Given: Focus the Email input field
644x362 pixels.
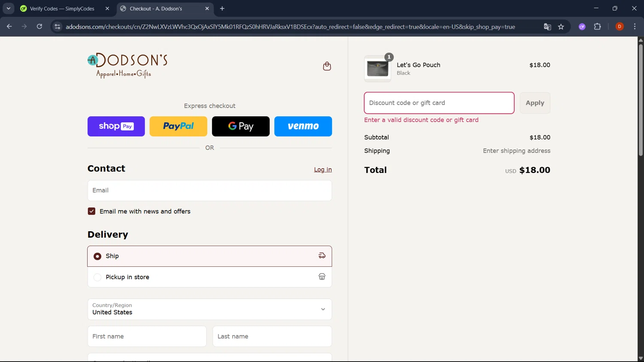Looking at the screenshot, I should coord(210,190).
